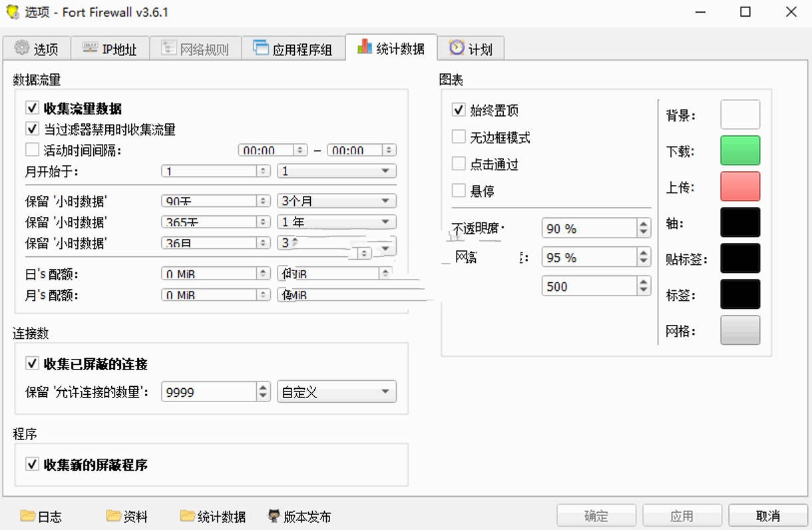
Task: Click the list icon on 网络规则 tab
Action: pyautogui.click(x=168, y=48)
